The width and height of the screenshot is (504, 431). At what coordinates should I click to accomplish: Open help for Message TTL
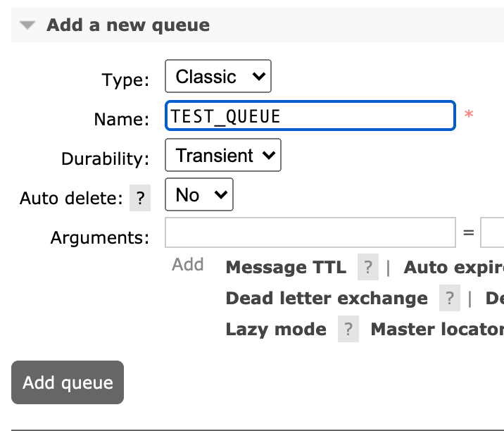point(367,268)
